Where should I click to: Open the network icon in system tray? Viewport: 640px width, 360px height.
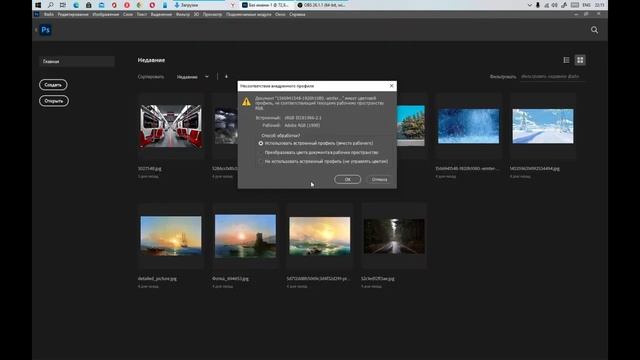pyautogui.click(x=547, y=5)
